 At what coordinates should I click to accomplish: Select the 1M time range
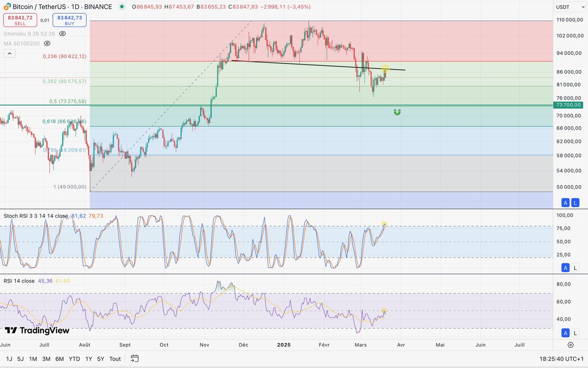click(x=33, y=359)
